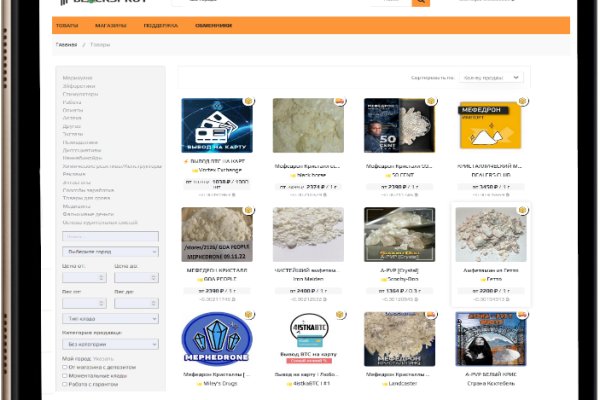The height and width of the screenshot is (400, 600).
Task: Click the gold badge on the 50 CENT card
Action: tap(432, 101)
